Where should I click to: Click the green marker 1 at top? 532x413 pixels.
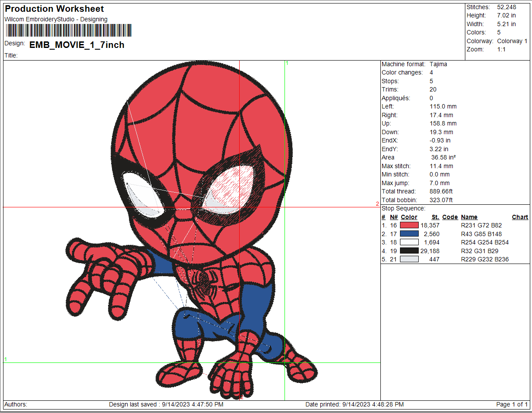[x=287, y=63]
